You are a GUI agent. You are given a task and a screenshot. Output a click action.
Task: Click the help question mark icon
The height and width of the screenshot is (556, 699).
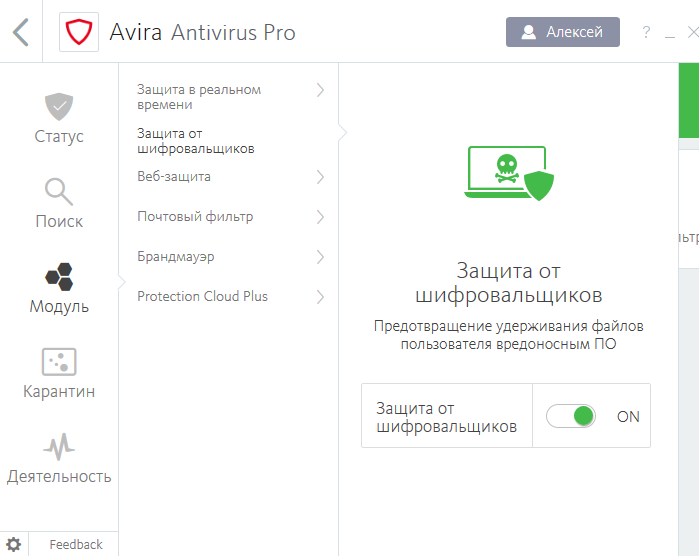click(646, 32)
